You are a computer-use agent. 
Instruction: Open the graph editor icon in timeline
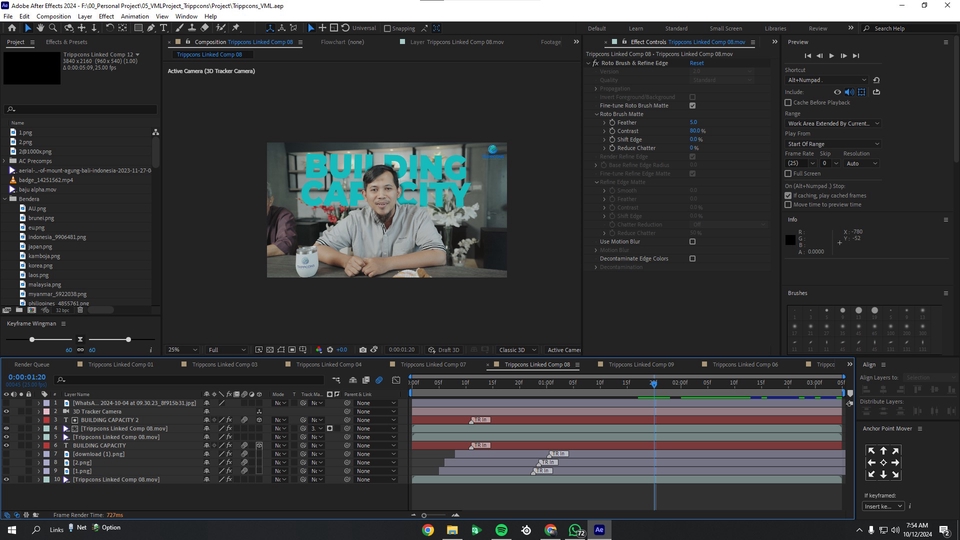(x=396, y=380)
